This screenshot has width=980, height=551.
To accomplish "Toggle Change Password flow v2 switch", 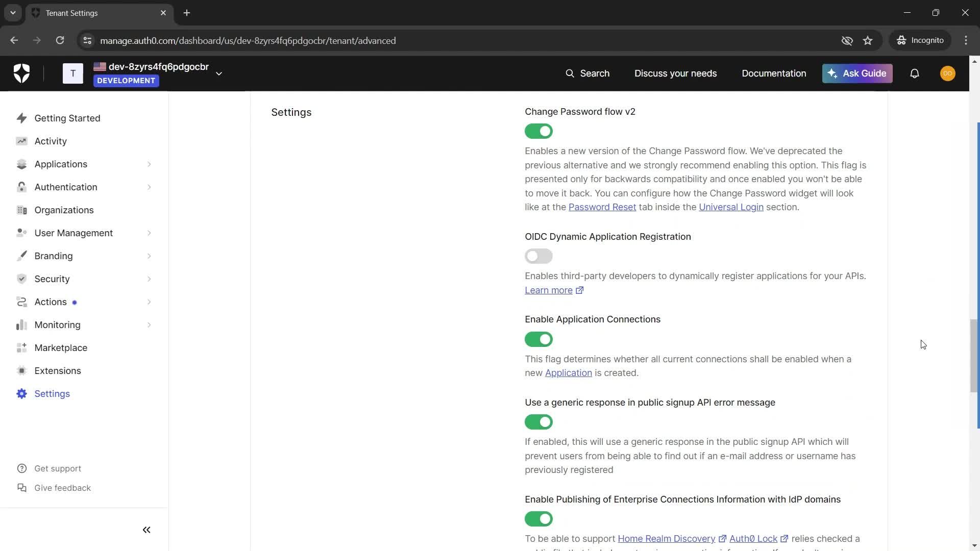I will (538, 131).
